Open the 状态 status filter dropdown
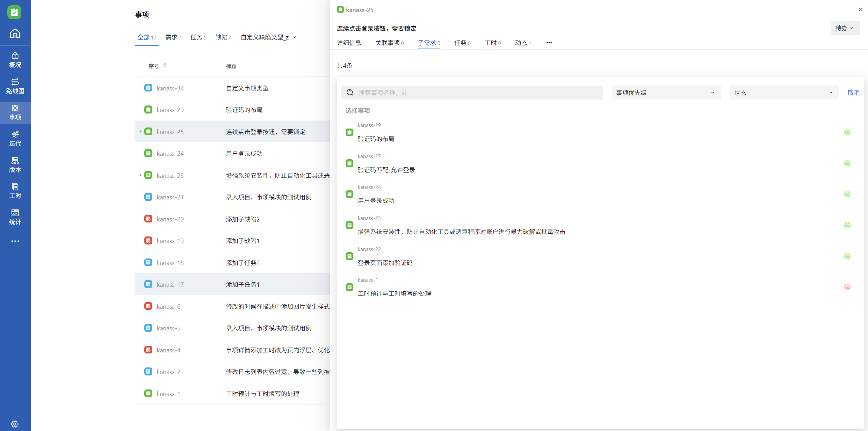 (x=783, y=93)
